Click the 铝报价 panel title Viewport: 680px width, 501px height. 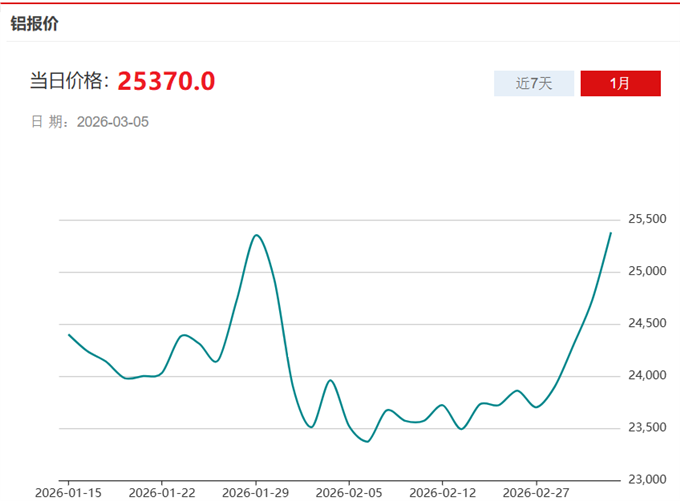click(x=34, y=24)
